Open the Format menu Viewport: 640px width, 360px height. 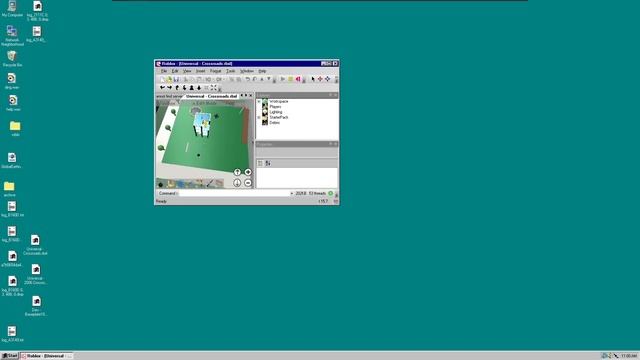tap(216, 71)
